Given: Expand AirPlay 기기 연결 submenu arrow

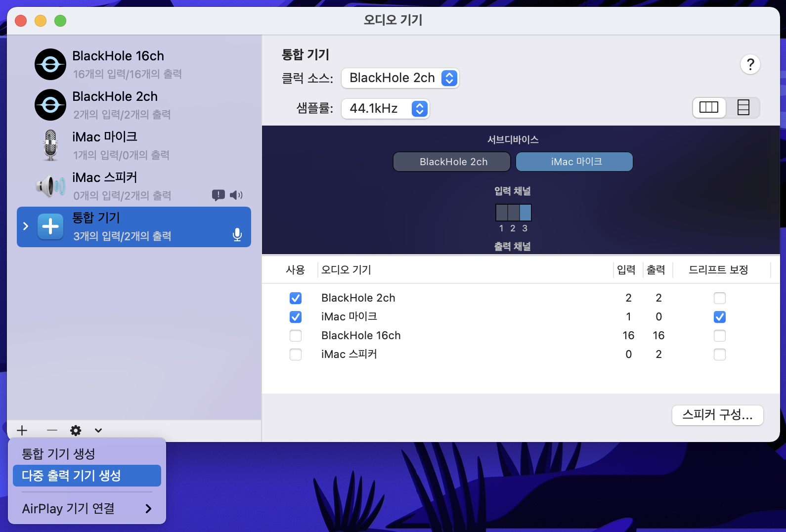Looking at the screenshot, I should click(148, 508).
